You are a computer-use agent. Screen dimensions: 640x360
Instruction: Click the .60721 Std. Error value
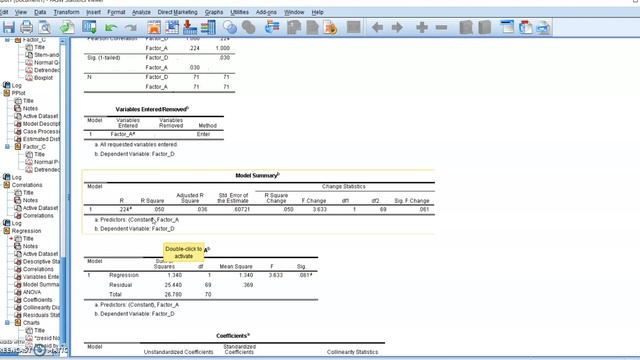pyautogui.click(x=241, y=209)
